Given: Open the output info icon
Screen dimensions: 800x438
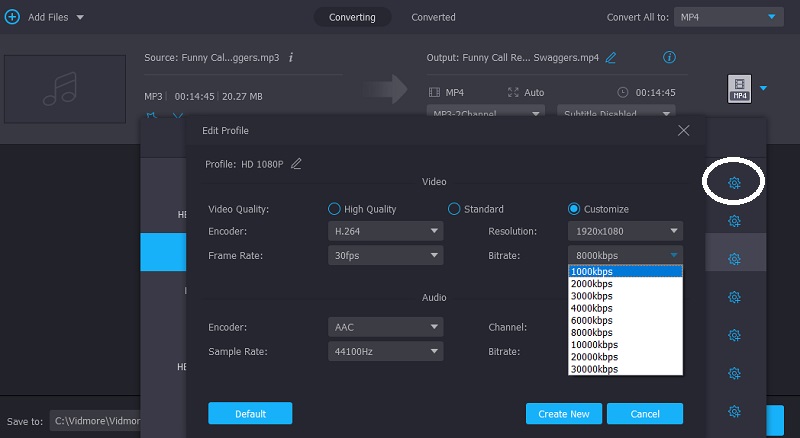Looking at the screenshot, I should click(670, 57).
